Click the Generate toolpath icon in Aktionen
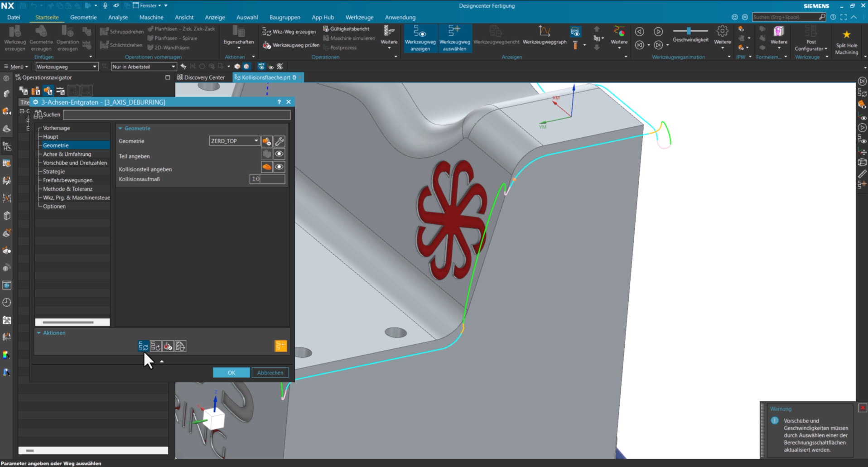Screen dimensions: 868x467 pyautogui.click(x=143, y=346)
